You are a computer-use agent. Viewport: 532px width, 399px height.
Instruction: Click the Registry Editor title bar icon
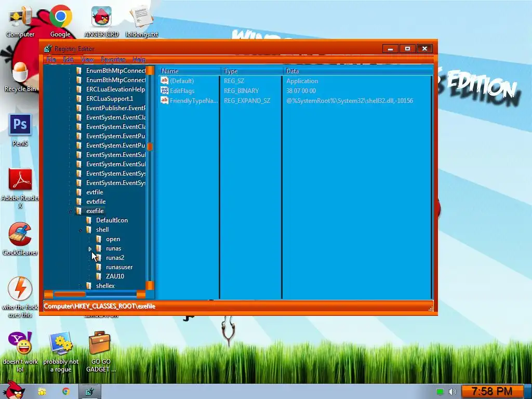[x=48, y=48]
